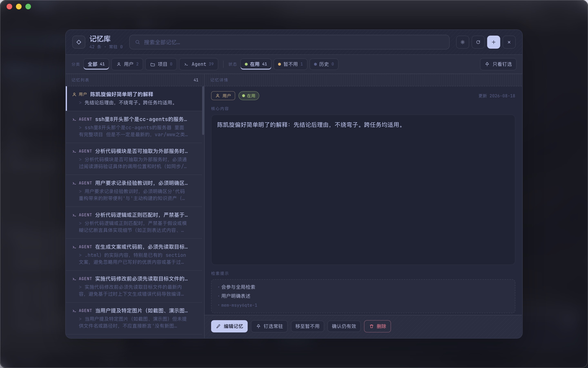The image size is (588, 368).
Task: Click 钉选常驻 pin button
Action: [x=269, y=326]
